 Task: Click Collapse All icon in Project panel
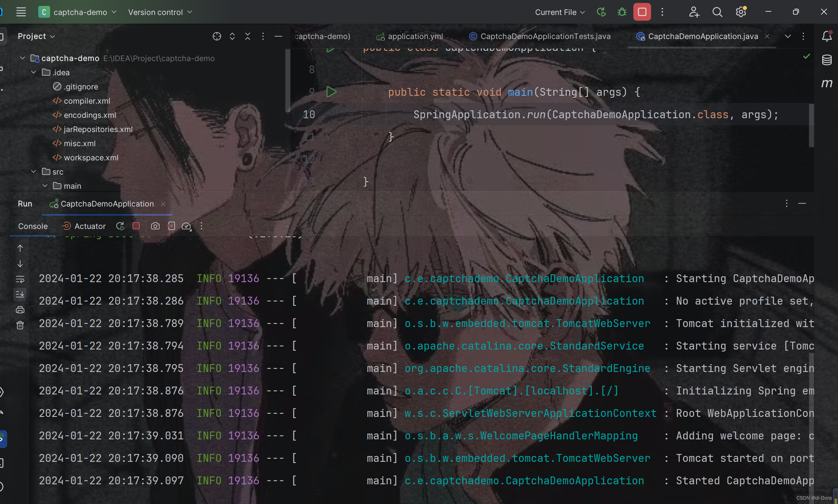(x=248, y=36)
